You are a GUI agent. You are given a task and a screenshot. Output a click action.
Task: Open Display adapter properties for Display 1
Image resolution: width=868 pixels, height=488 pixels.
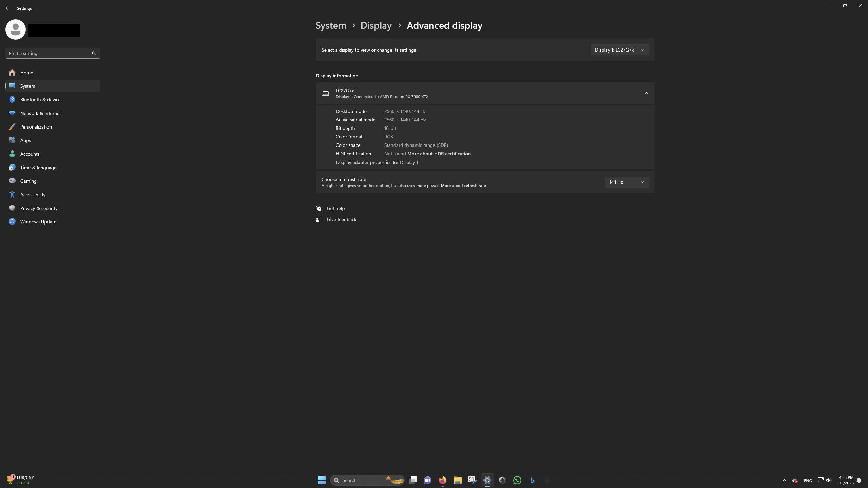pyautogui.click(x=377, y=162)
